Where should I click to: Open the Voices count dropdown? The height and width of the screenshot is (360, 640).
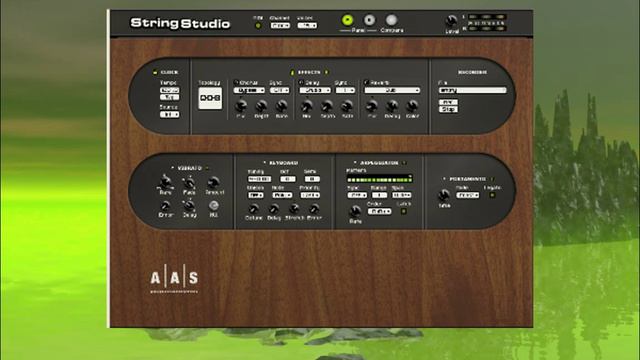[307, 25]
